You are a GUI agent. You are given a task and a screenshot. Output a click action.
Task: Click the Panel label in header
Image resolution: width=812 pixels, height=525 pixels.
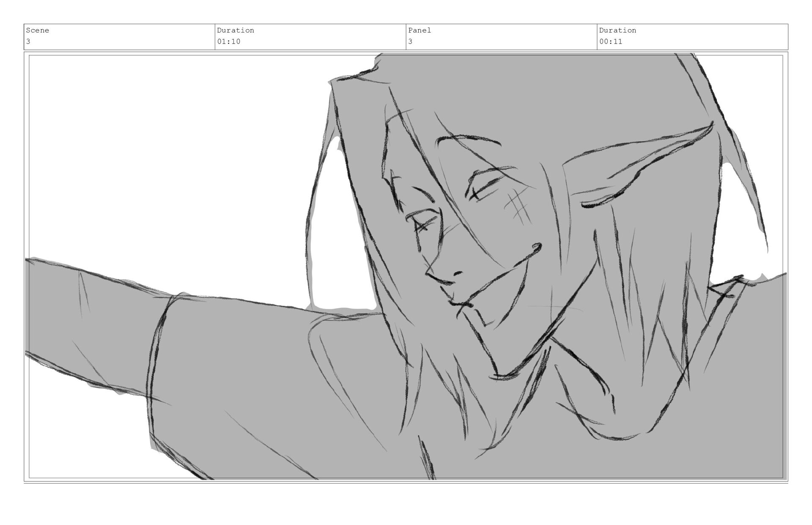[x=420, y=30]
